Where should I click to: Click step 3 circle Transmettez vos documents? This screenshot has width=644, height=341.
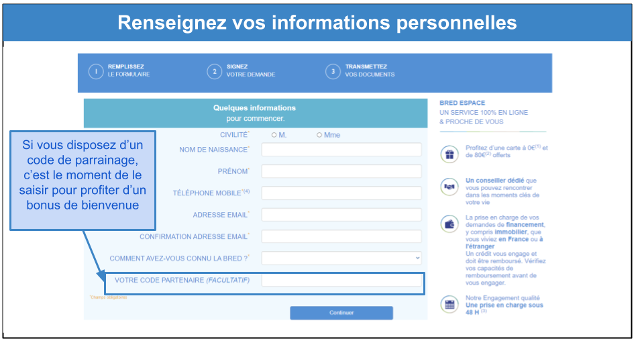(x=333, y=71)
